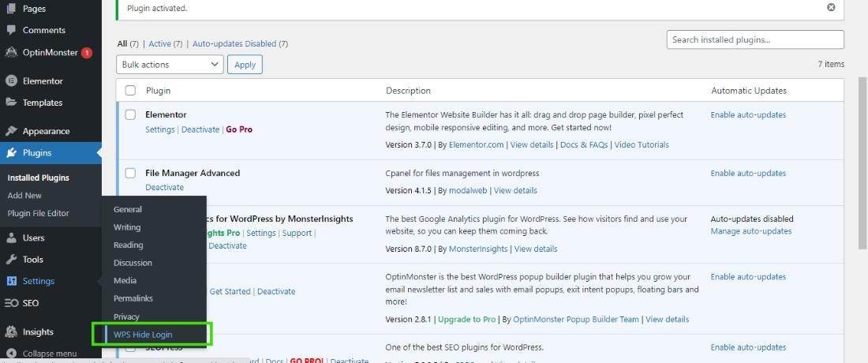Enable auto-updates for File Manager Advanced
This screenshot has width=868, height=363.
tap(748, 173)
